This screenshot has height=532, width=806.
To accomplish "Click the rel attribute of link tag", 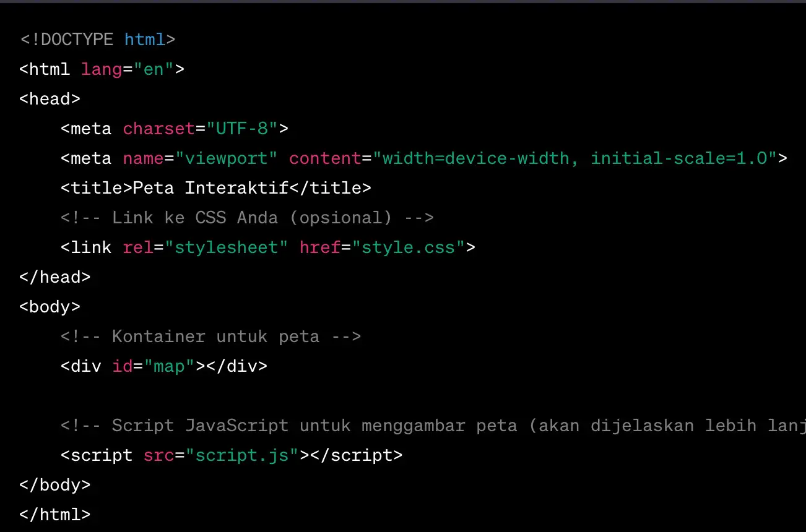I will tap(138, 247).
